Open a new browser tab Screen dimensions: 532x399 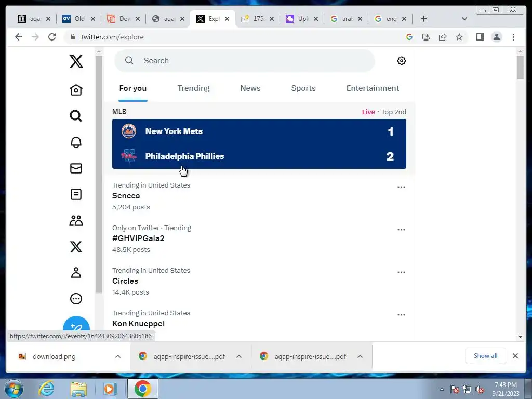(424, 19)
